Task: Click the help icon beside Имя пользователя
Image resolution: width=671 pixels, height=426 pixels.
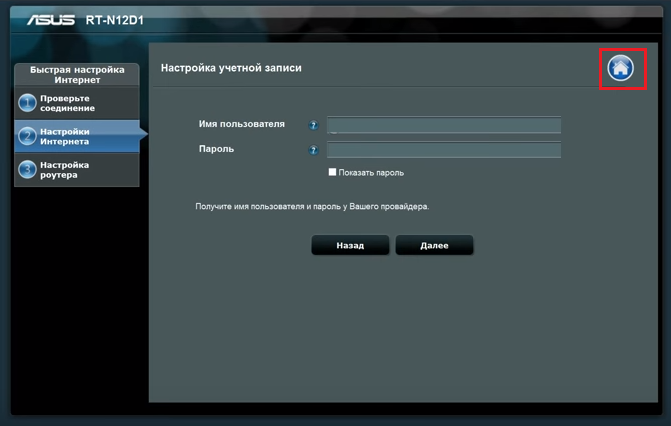Action: pyautogui.click(x=313, y=125)
